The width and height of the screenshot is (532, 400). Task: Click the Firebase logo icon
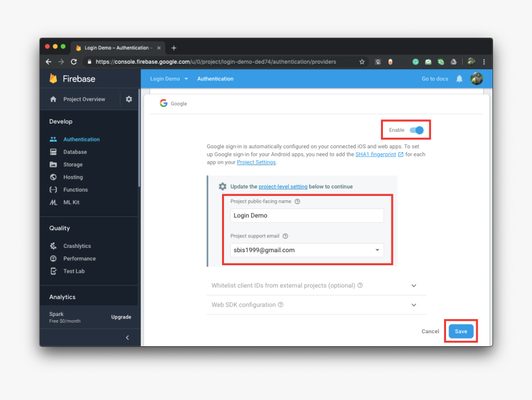pos(53,79)
